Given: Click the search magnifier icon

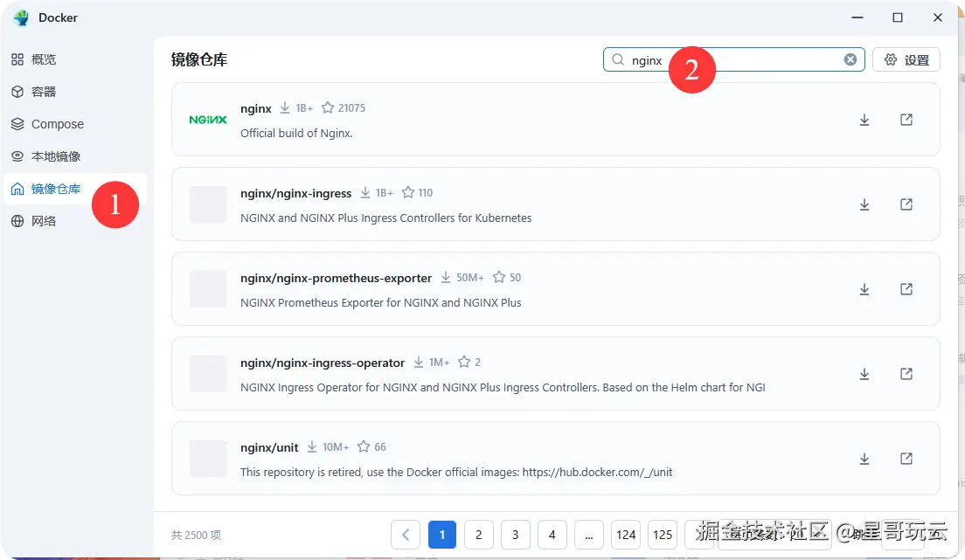Looking at the screenshot, I should [x=618, y=59].
